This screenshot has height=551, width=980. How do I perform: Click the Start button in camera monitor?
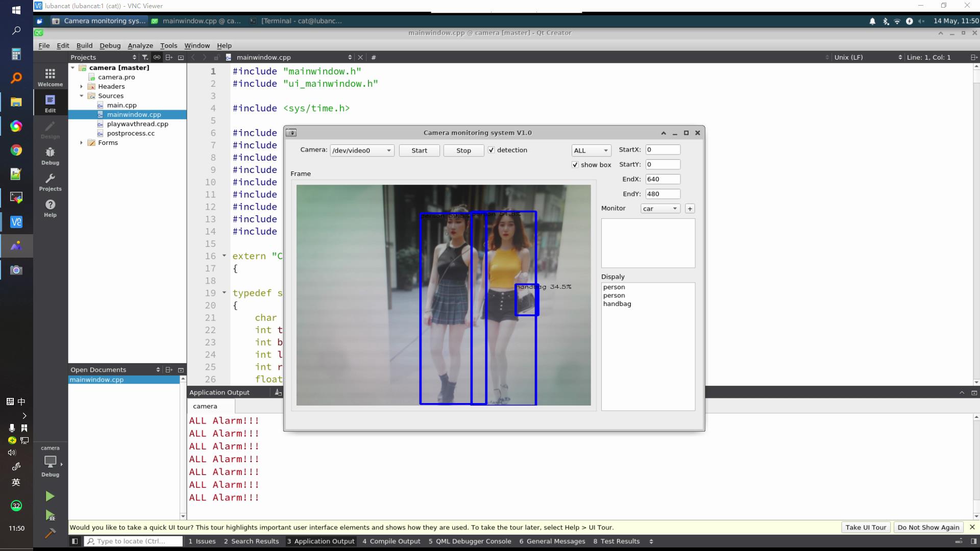[x=419, y=149]
